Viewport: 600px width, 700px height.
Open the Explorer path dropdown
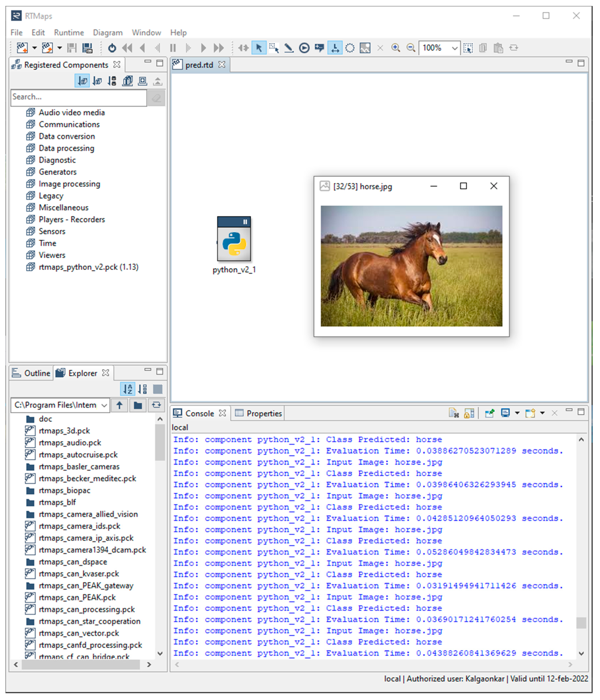(104, 405)
